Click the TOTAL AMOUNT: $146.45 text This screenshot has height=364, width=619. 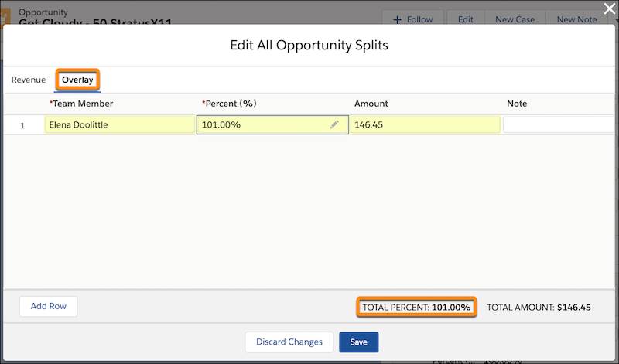539,308
